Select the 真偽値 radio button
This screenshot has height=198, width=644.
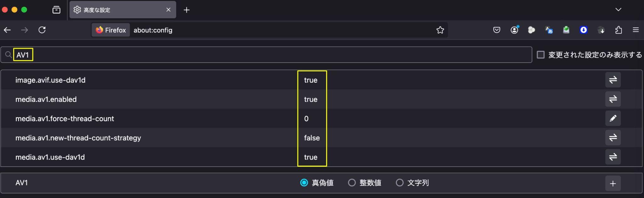coord(304,183)
